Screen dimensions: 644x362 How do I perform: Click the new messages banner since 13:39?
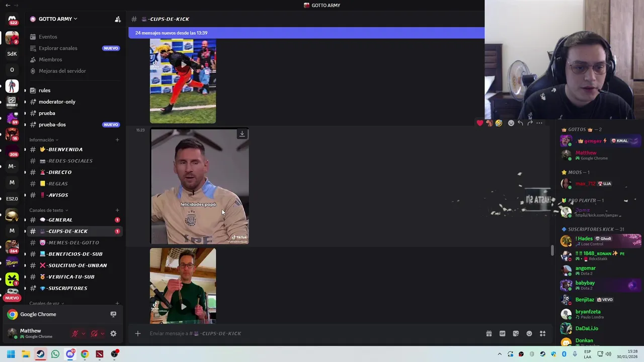pyautogui.click(x=306, y=33)
